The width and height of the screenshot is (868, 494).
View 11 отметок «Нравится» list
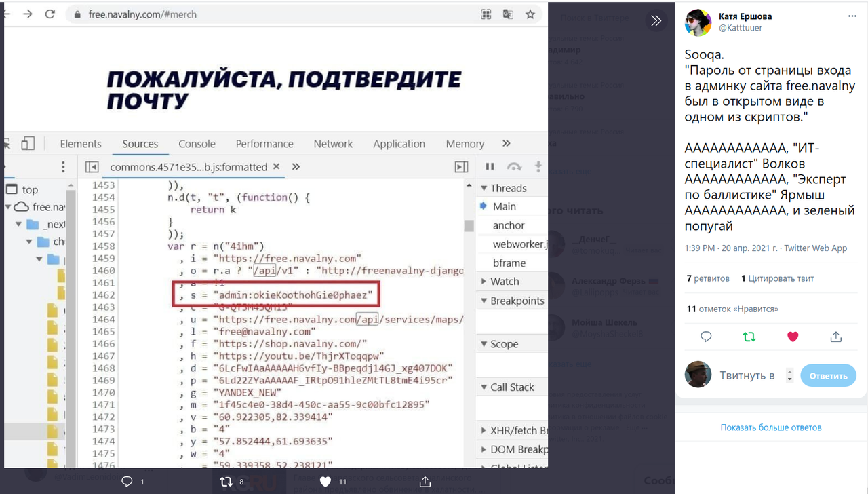[x=732, y=309]
